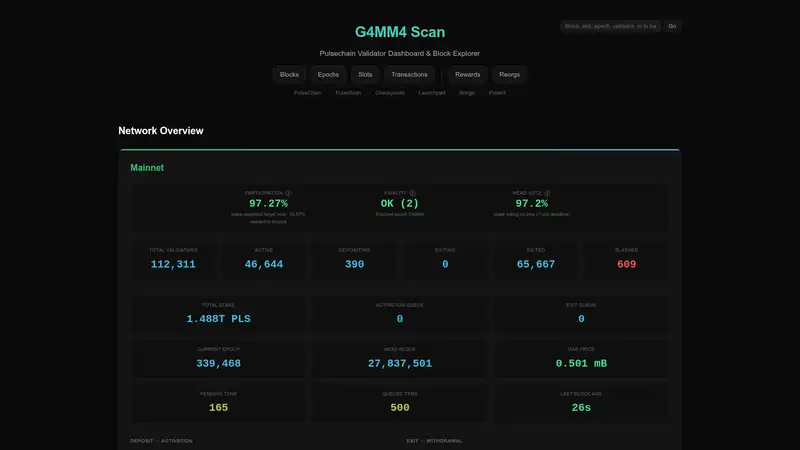Go to the Slots tab
Viewport: 800px width, 450px height.
(365, 74)
